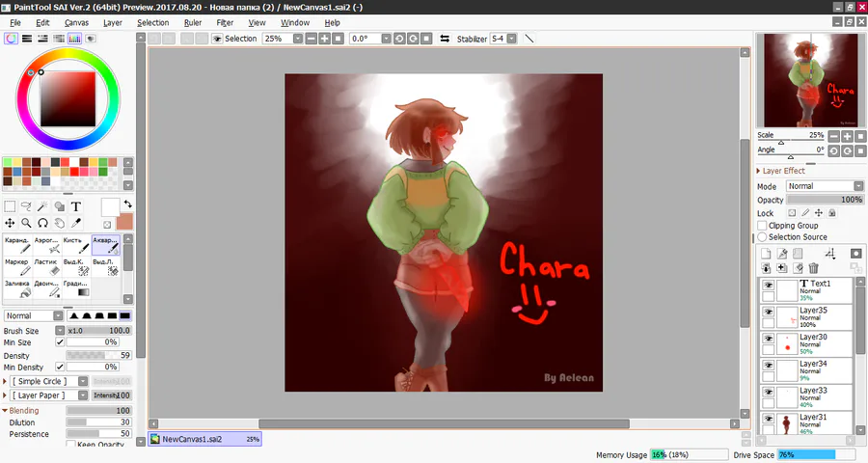Select the Lasso selection tool
This screenshot has height=463, width=868.
[26, 206]
